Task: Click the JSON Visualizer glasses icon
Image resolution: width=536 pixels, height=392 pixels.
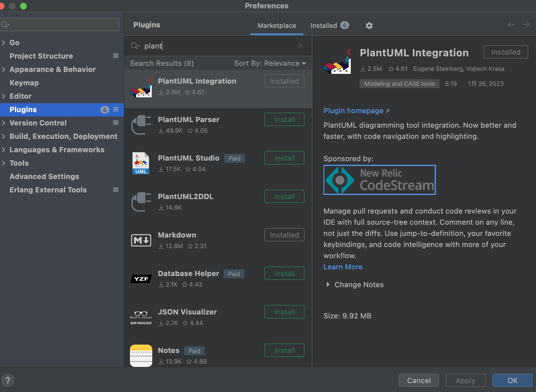Action: [141, 318]
